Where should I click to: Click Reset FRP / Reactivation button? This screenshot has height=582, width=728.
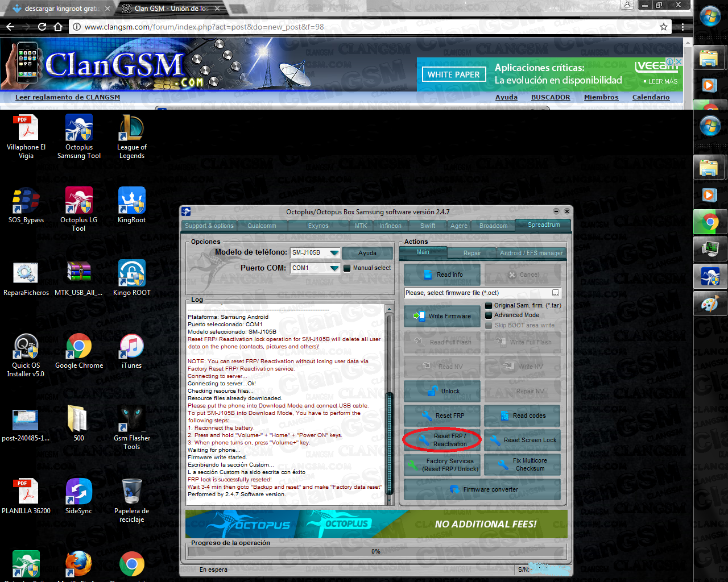(x=442, y=440)
